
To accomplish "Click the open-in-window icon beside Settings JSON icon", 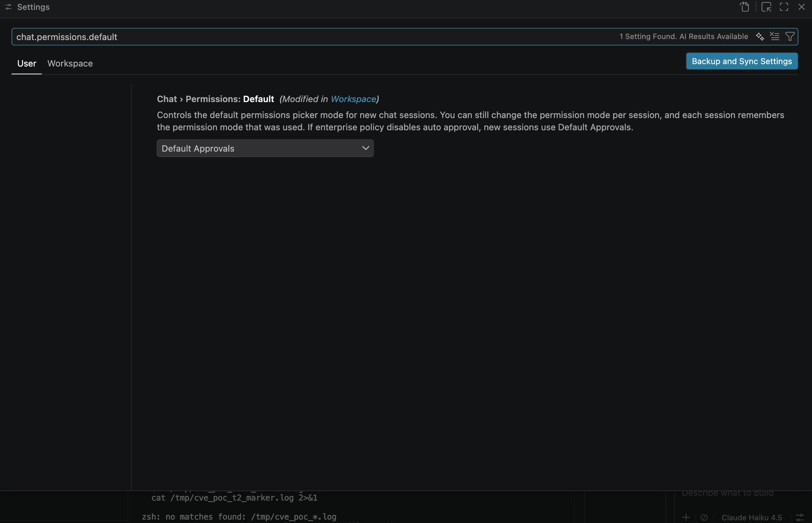I will (x=766, y=7).
